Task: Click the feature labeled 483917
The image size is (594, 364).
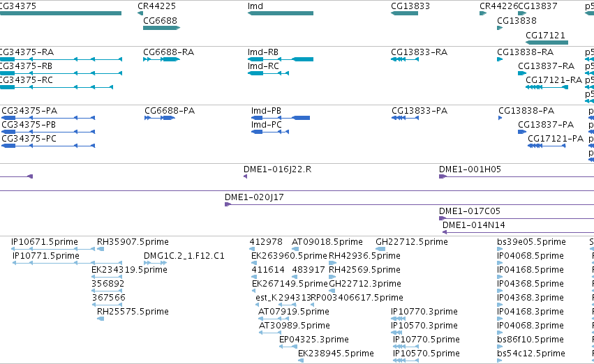Action: coord(309,269)
